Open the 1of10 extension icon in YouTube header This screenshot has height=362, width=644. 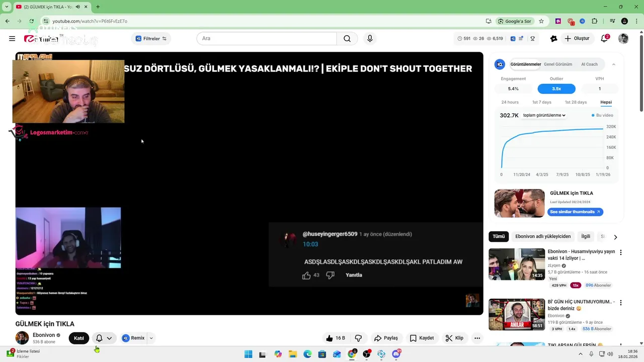[x=513, y=39]
